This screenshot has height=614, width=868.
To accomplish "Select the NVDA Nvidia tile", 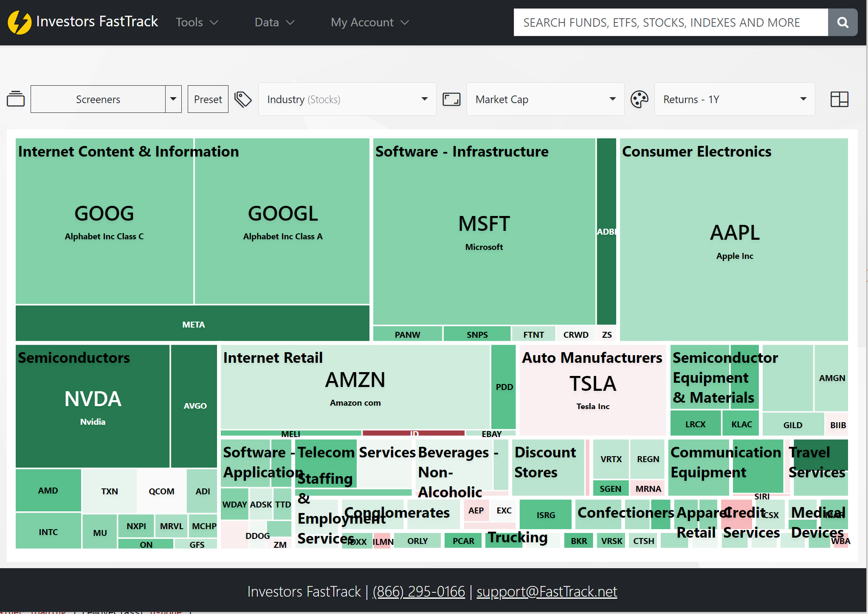I will pos(93,406).
